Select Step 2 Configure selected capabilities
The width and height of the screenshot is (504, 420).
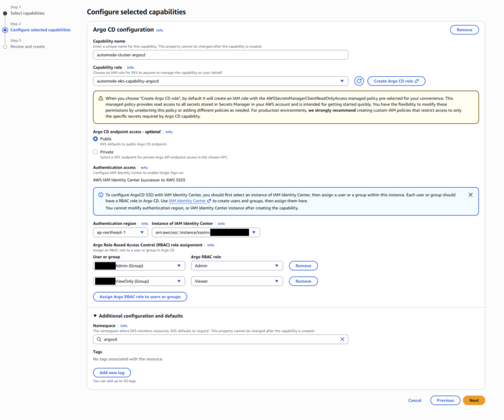[40, 30]
